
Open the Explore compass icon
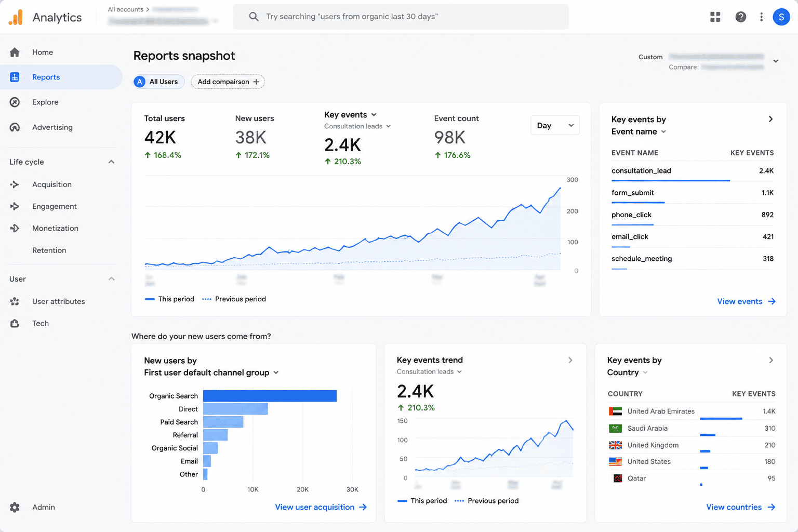tap(15, 102)
